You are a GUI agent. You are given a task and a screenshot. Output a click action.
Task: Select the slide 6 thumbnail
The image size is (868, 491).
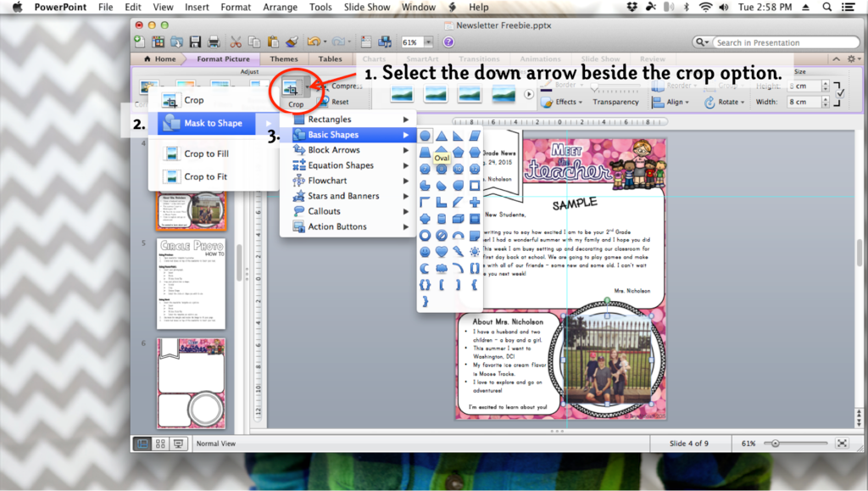point(191,383)
